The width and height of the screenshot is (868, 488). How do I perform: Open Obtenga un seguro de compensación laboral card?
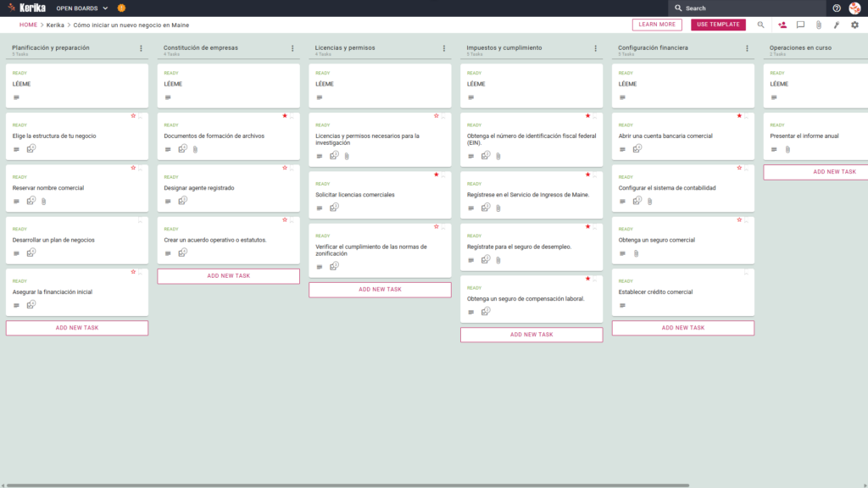click(x=531, y=299)
